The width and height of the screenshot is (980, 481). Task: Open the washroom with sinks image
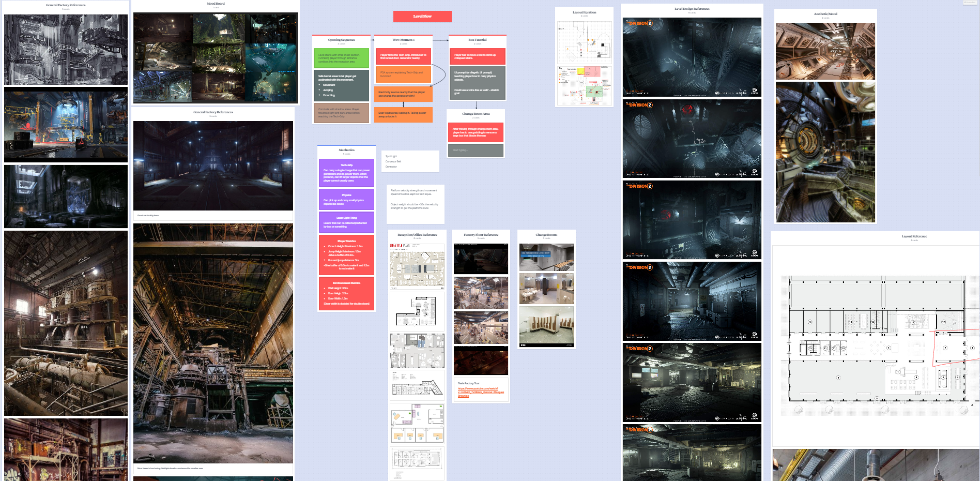coord(546,289)
